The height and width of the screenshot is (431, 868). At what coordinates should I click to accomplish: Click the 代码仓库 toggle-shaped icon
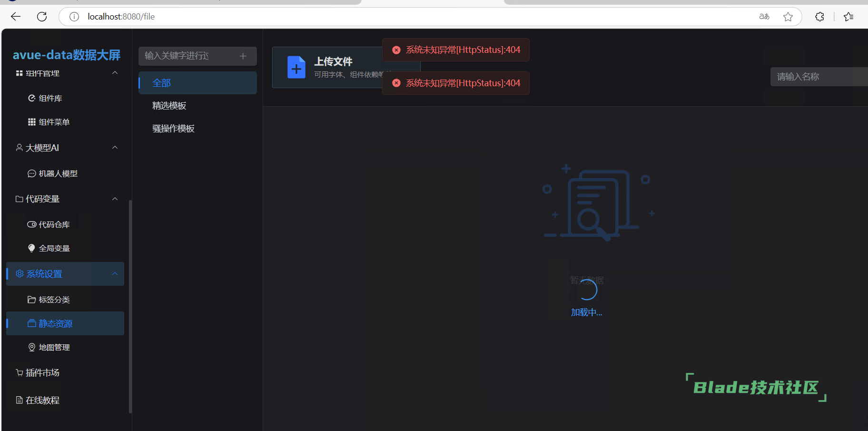[31, 224]
